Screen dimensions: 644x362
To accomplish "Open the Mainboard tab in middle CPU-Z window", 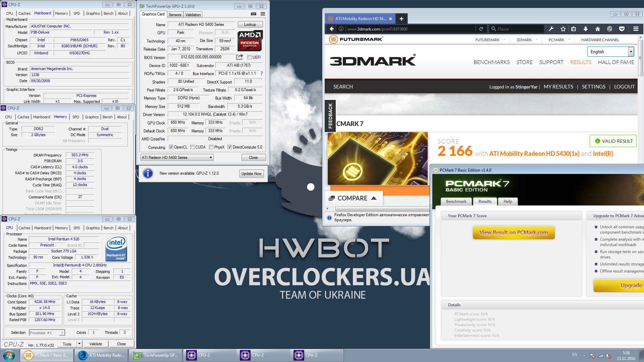I will point(42,117).
